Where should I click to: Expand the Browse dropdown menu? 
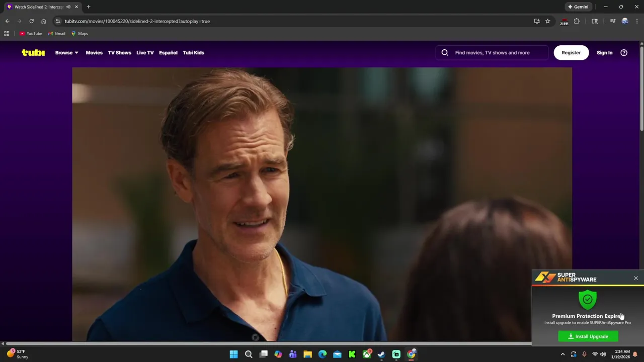coord(67,52)
